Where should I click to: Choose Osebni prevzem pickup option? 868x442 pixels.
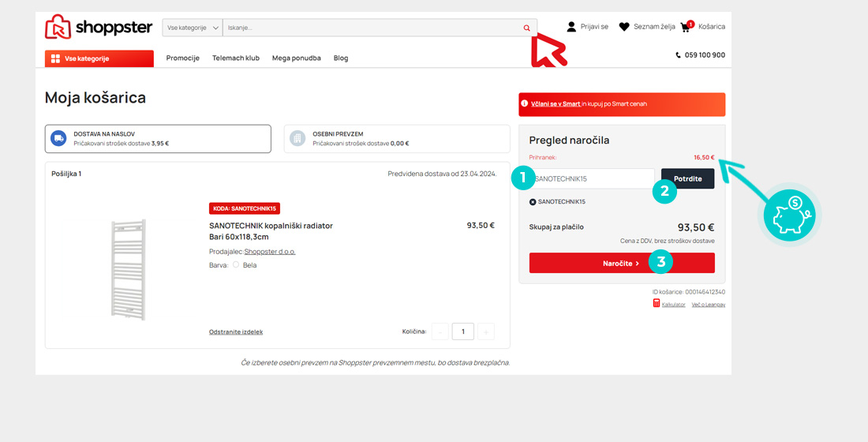pyautogui.click(x=397, y=138)
